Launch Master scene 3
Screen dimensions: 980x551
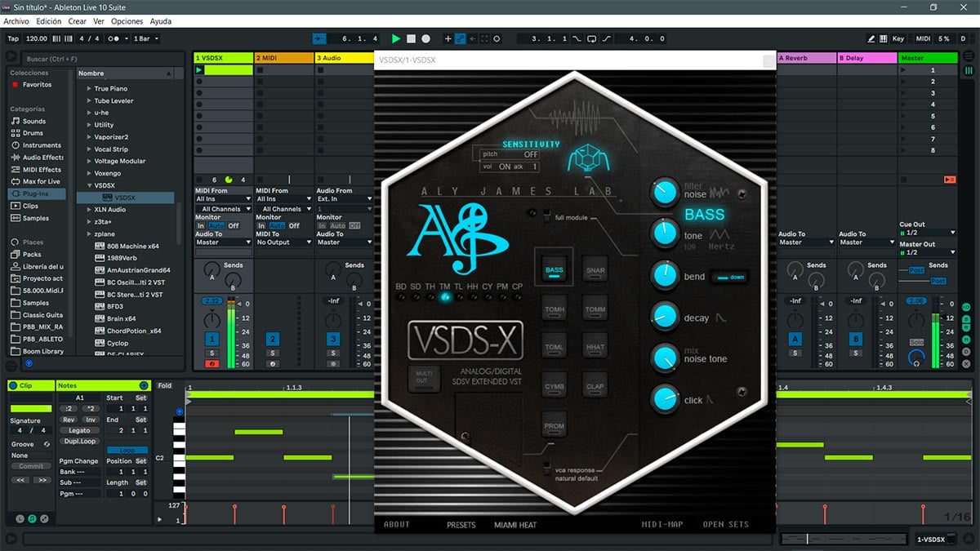point(903,93)
